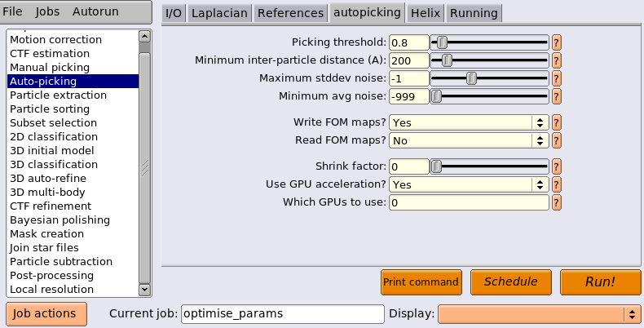
Task: Show help for Read FOM maps
Action: (557, 140)
